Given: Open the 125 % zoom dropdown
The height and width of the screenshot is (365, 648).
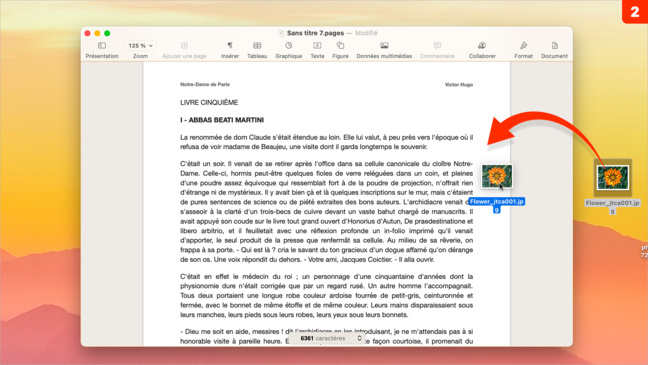Looking at the screenshot, I should [141, 45].
